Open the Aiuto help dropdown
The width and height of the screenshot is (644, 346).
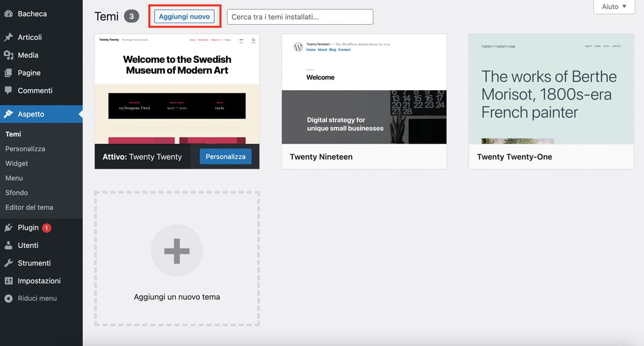click(x=614, y=7)
